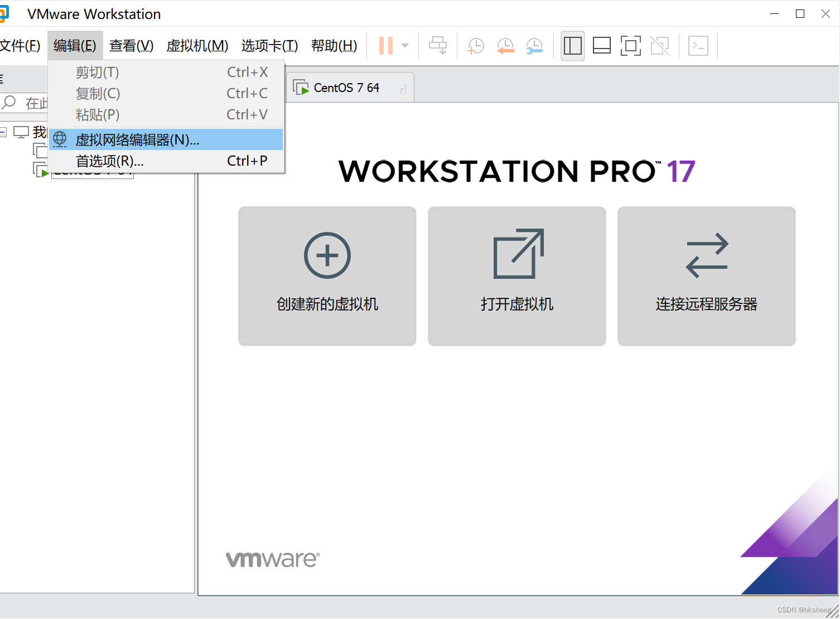The image size is (840, 619).
Task: Enter full screen mode
Action: click(631, 45)
